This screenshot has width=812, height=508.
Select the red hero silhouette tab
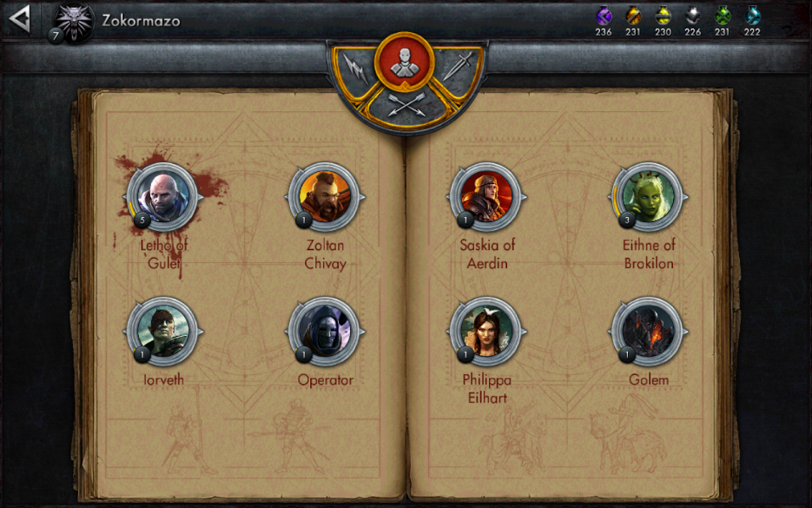pos(404,62)
